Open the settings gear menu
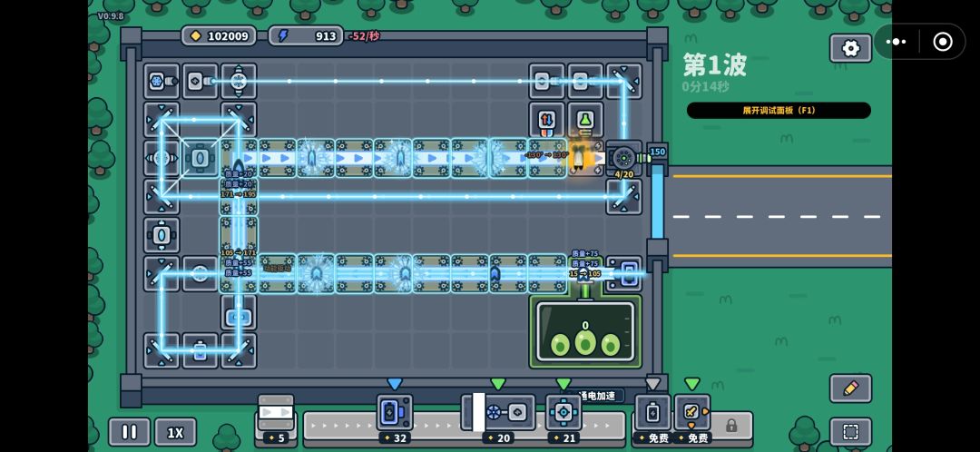The image size is (980, 452). (850, 48)
